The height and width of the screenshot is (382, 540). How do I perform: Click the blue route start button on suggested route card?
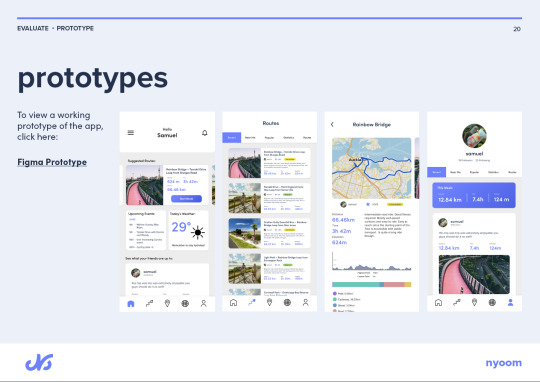tap(186, 199)
